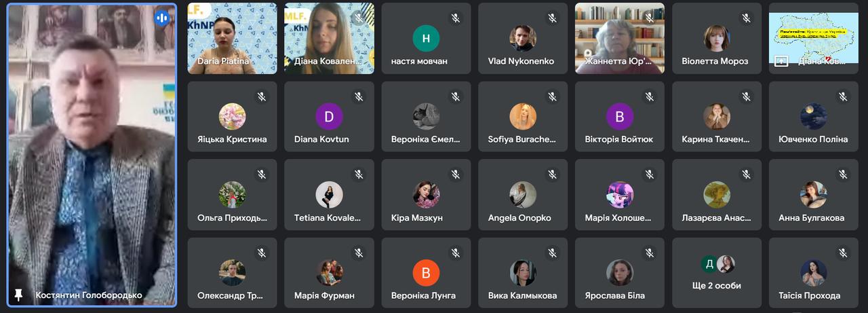868x313 pixels.
Task: Click the pin icon beside Костянтин Голобородько
Action: (x=18, y=295)
